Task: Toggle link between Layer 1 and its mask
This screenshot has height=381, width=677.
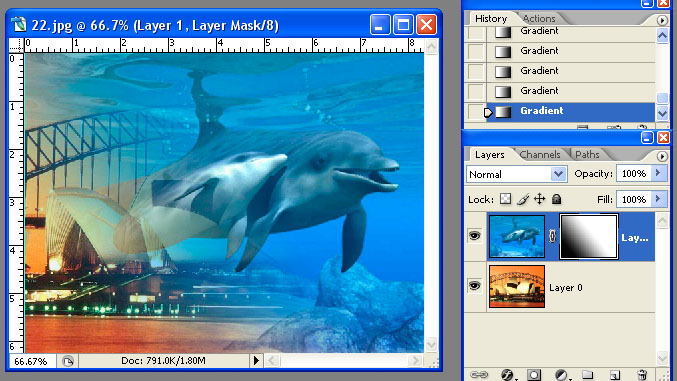Action: (x=552, y=236)
